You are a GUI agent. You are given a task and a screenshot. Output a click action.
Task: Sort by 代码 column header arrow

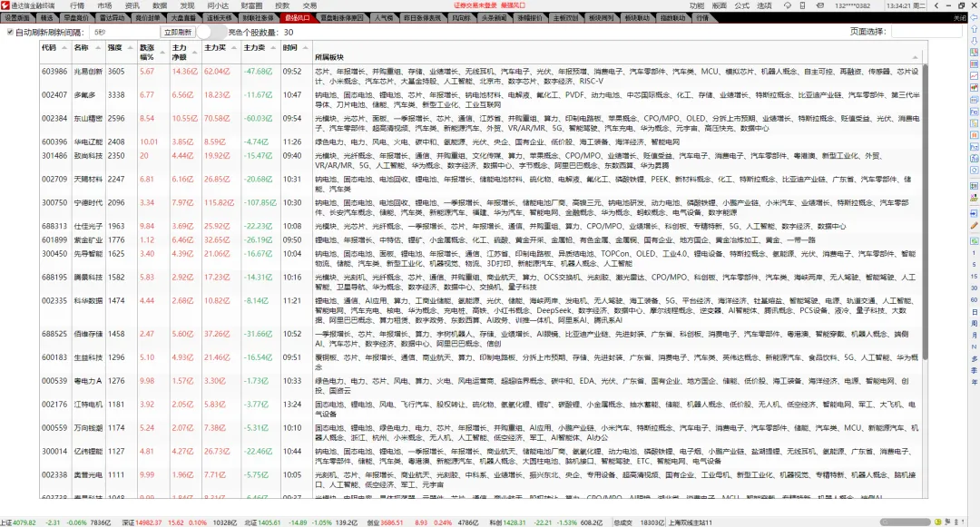click(x=64, y=48)
